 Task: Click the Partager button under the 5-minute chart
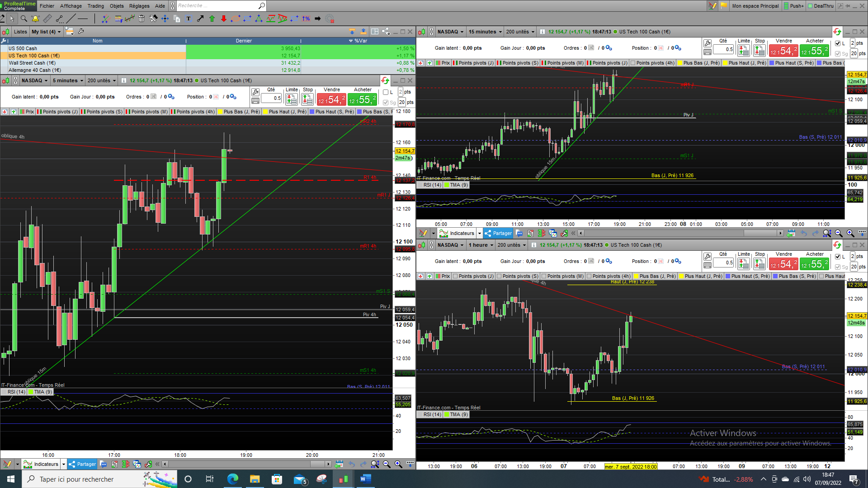point(82,464)
